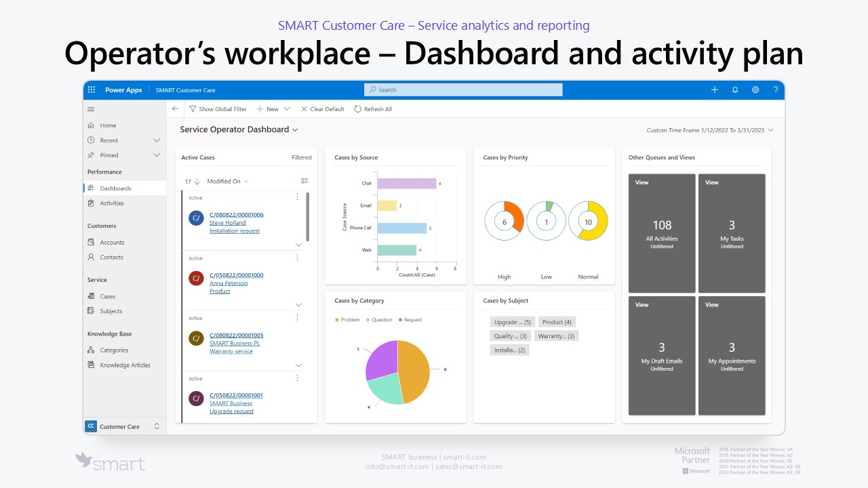868x488 pixels.
Task: Filter by the Quality (3) subject tag
Action: coord(511,336)
